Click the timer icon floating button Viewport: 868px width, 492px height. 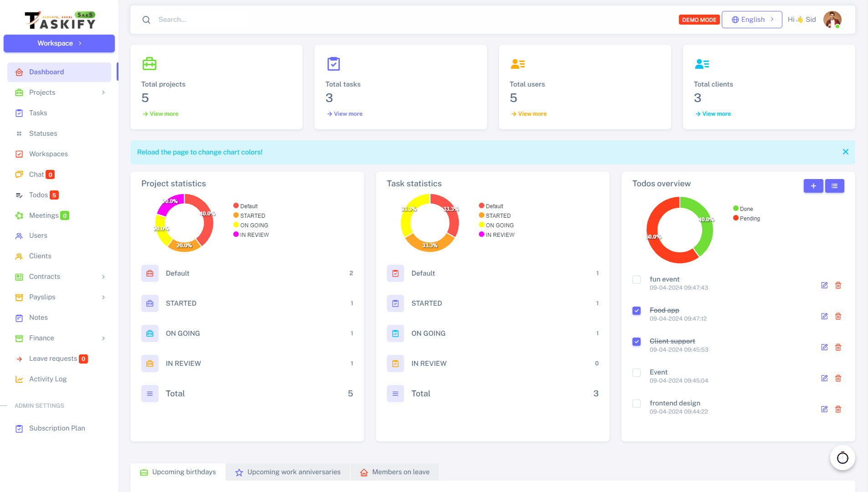tap(842, 458)
